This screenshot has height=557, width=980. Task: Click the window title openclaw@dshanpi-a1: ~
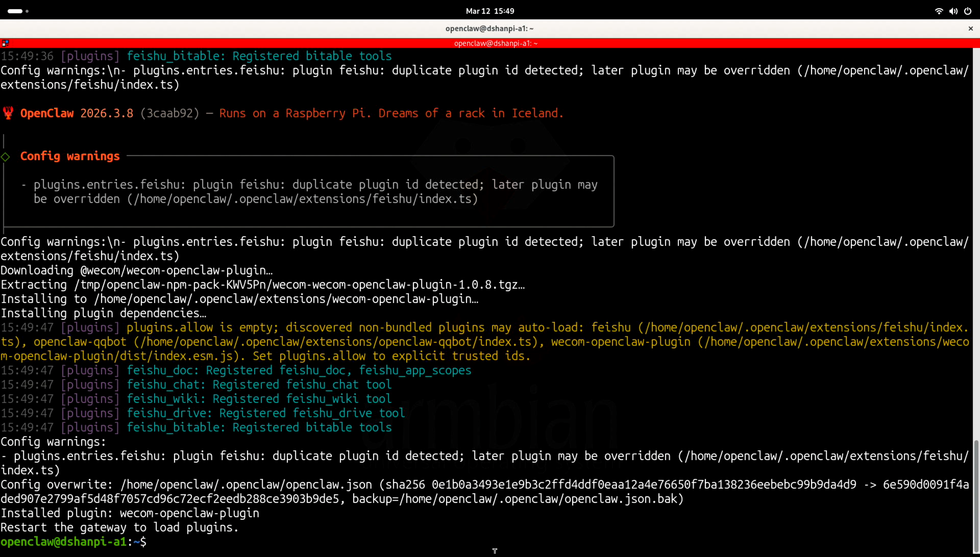coord(489,28)
